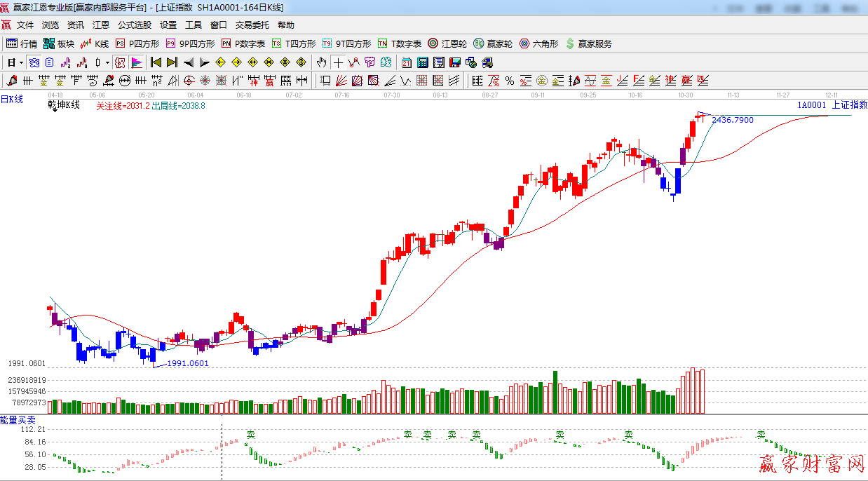The image size is (868, 481).
Task: Click the 2436.7900 price label on chart
Action: pos(732,121)
